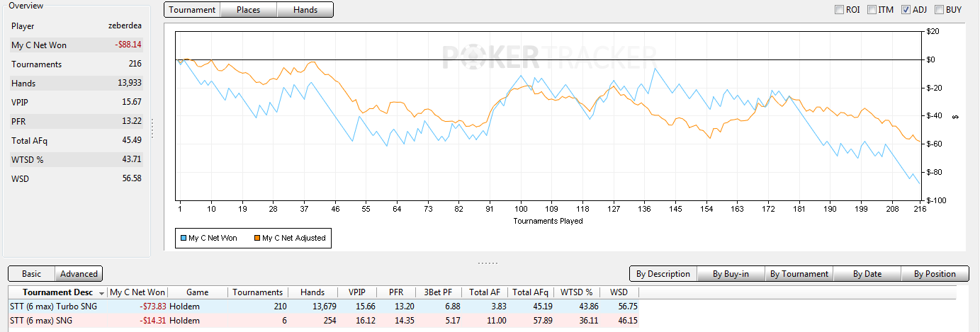The width and height of the screenshot is (980, 332).
Task: Open the Hands graph tab
Action: coord(305,10)
